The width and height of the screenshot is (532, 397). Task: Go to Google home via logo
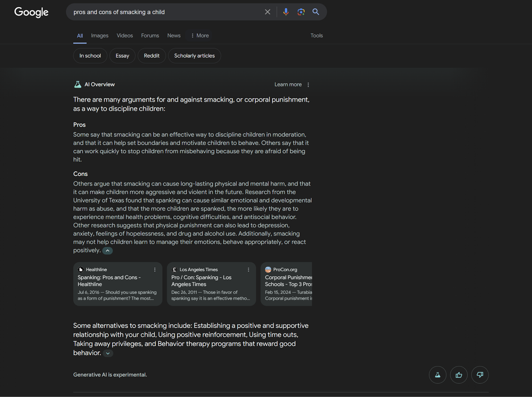point(31,12)
